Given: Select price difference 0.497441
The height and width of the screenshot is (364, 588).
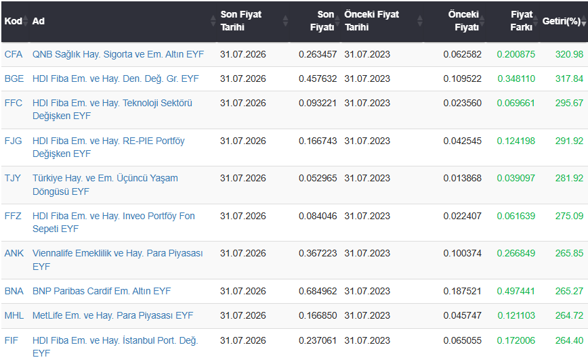Looking at the screenshot, I should click(516, 291).
